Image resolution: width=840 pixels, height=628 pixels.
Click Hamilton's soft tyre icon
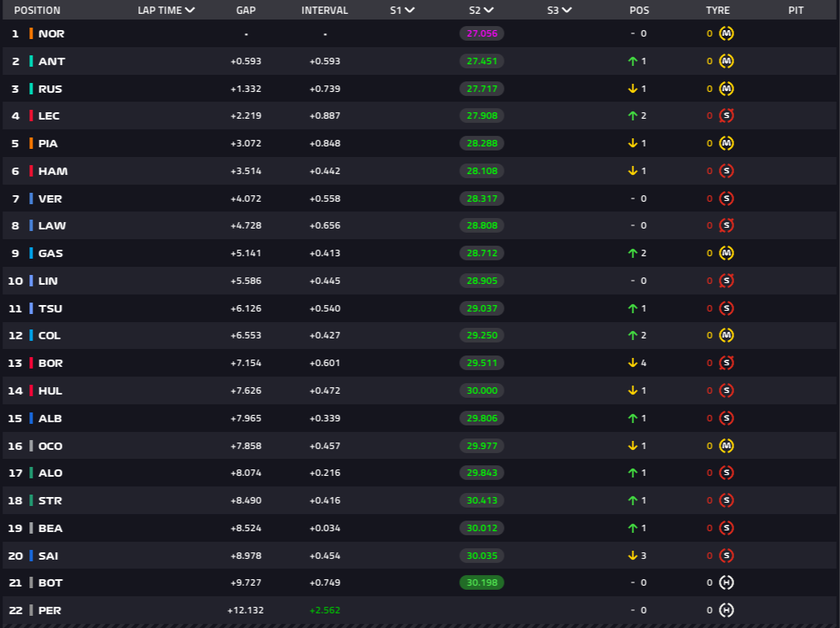point(726,171)
